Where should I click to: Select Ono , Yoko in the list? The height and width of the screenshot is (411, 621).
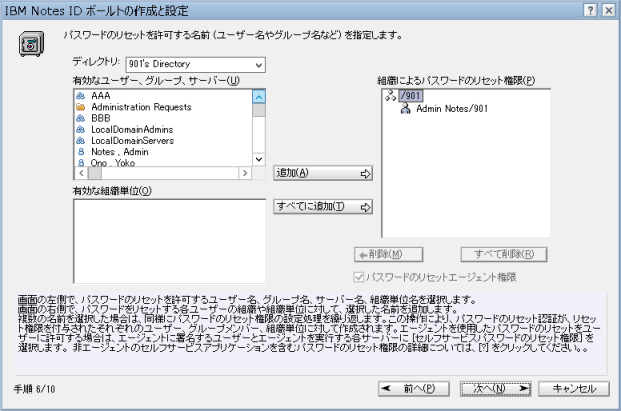(113, 162)
